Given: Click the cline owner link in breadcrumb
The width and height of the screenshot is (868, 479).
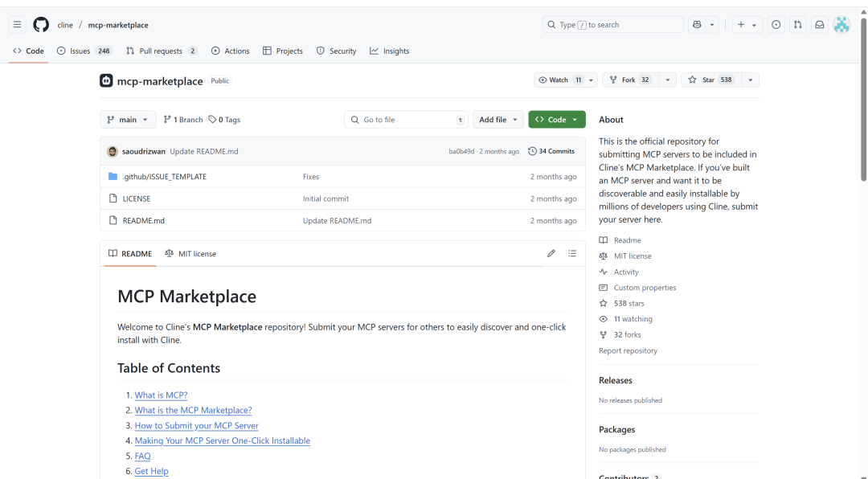Looking at the screenshot, I should coord(65,25).
